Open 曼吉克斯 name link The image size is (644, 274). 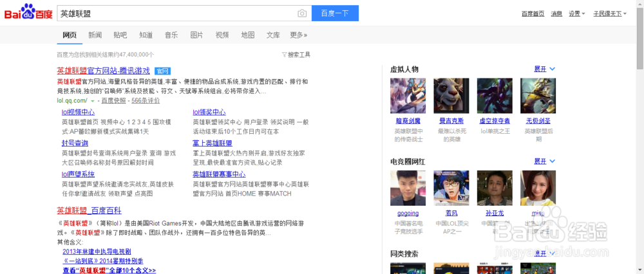[x=451, y=121]
